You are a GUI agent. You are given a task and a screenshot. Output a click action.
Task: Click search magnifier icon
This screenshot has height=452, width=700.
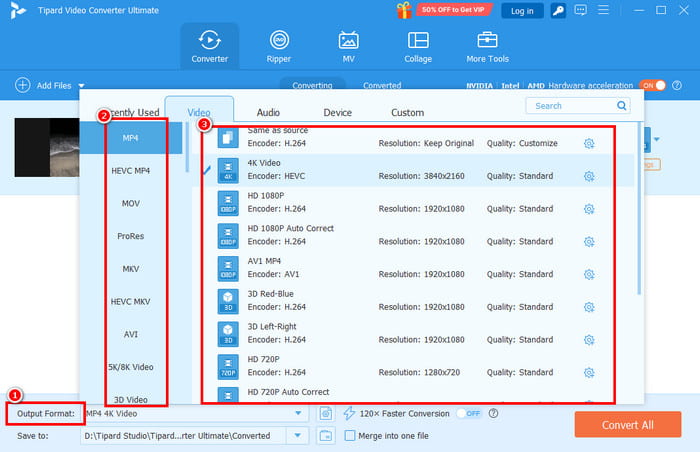(x=621, y=106)
